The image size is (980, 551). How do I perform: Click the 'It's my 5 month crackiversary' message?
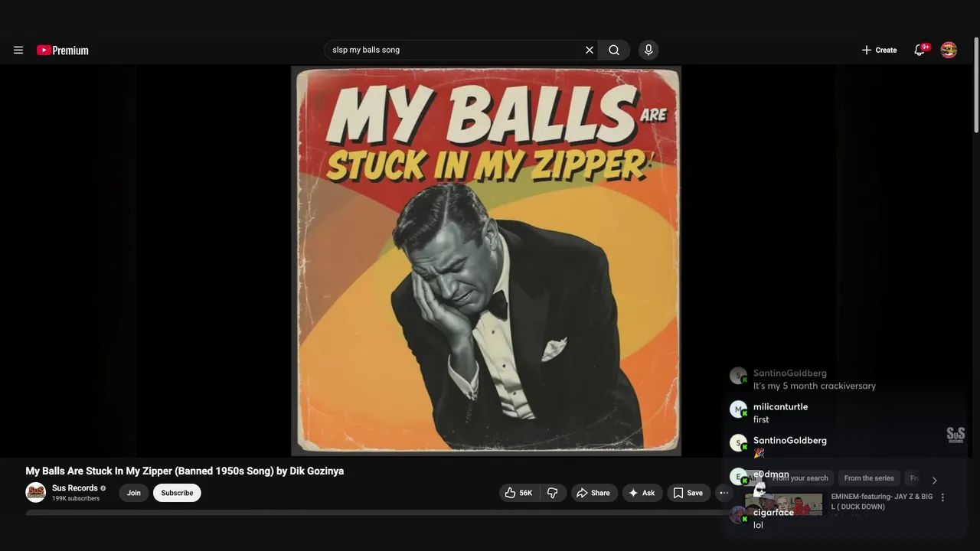[x=815, y=386]
